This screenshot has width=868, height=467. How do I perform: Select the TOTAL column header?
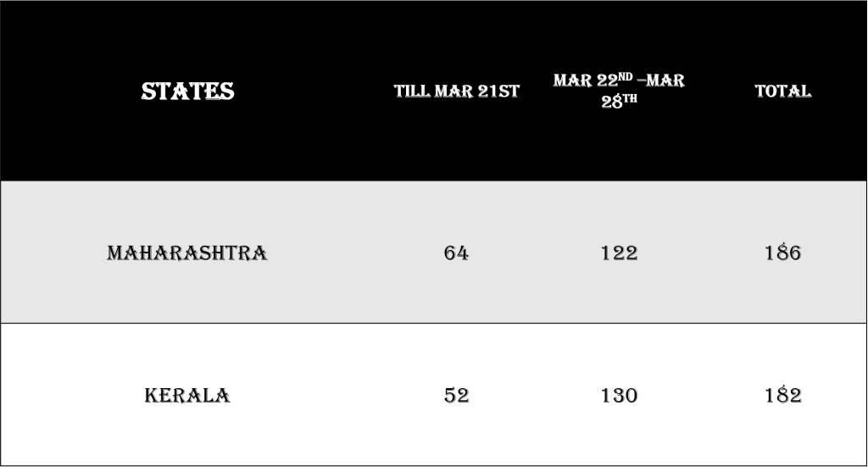[x=782, y=91]
